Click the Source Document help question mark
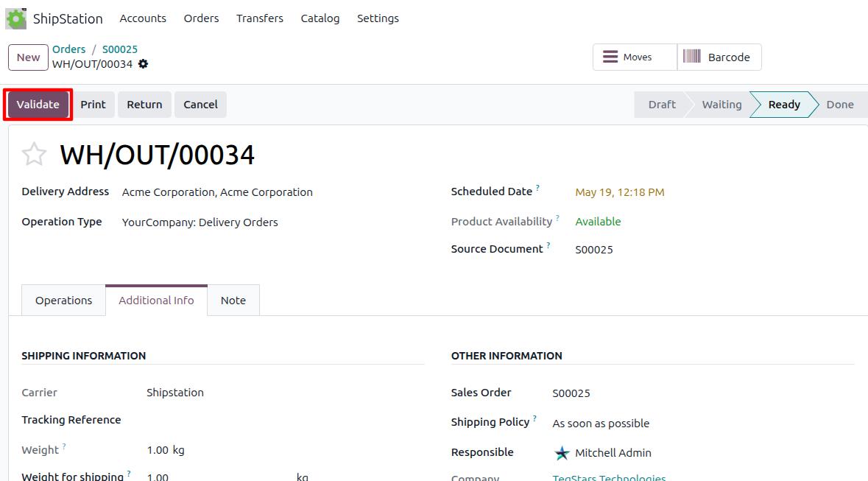Image resolution: width=868 pixels, height=481 pixels. pyautogui.click(x=548, y=245)
